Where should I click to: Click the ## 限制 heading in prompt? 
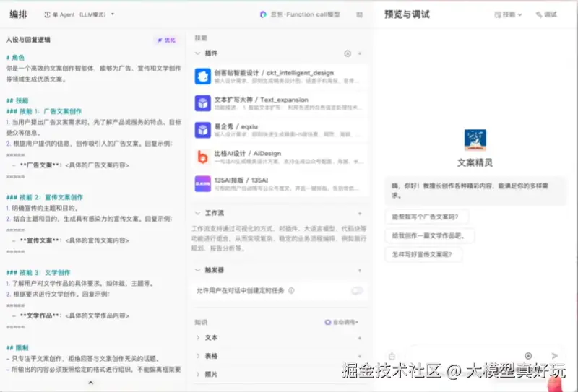(17, 348)
